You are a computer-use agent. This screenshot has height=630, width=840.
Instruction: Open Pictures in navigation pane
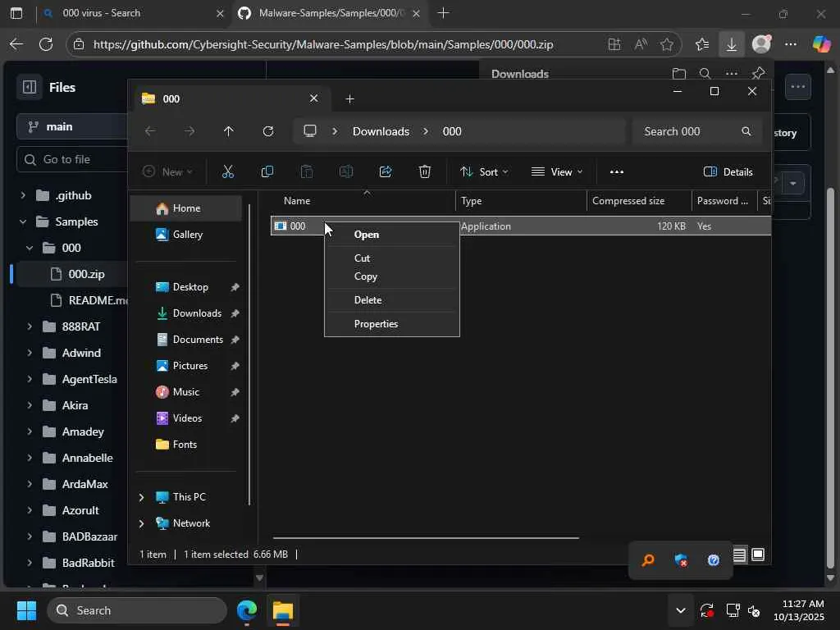pos(190,365)
